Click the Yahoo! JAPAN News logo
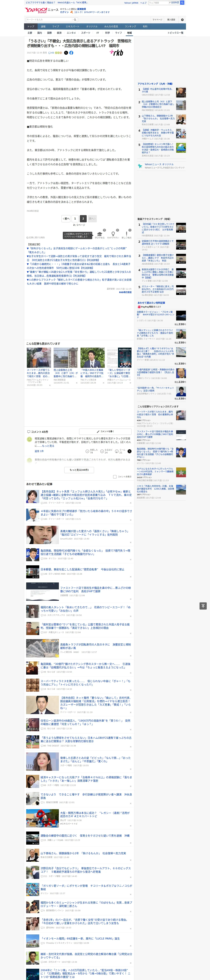This screenshot has height=980, width=210. pyautogui.click(x=42, y=10)
